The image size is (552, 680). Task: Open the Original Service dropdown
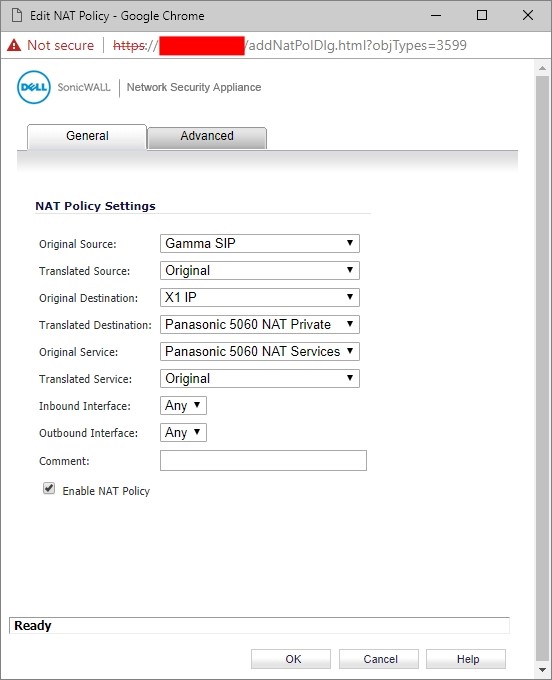(260, 351)
